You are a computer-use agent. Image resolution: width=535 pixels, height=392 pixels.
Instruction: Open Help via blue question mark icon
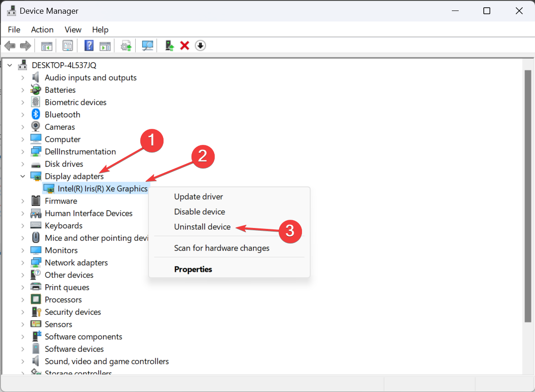click(89, 45)
